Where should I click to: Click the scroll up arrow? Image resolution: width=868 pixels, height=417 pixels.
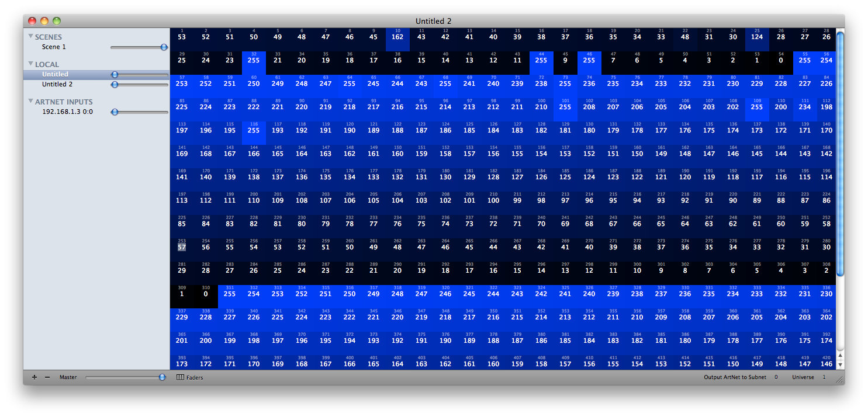click(x=840, y=355)
